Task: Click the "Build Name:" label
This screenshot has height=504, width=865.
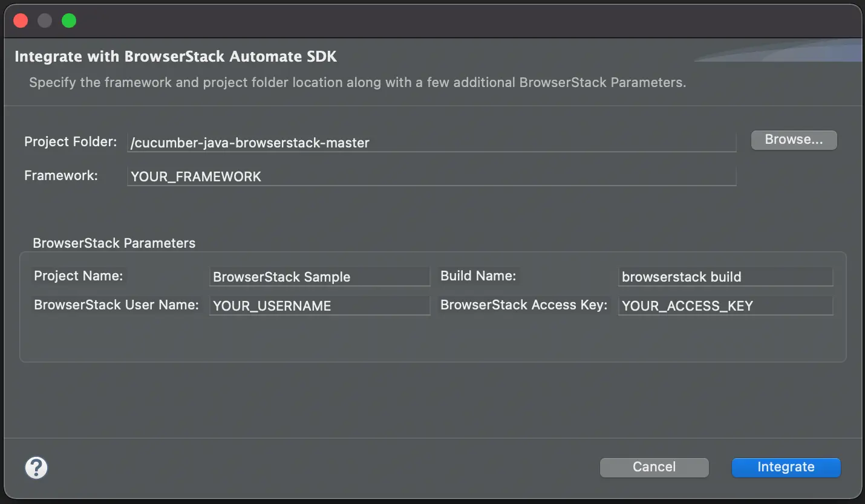Action: [478, 276]
